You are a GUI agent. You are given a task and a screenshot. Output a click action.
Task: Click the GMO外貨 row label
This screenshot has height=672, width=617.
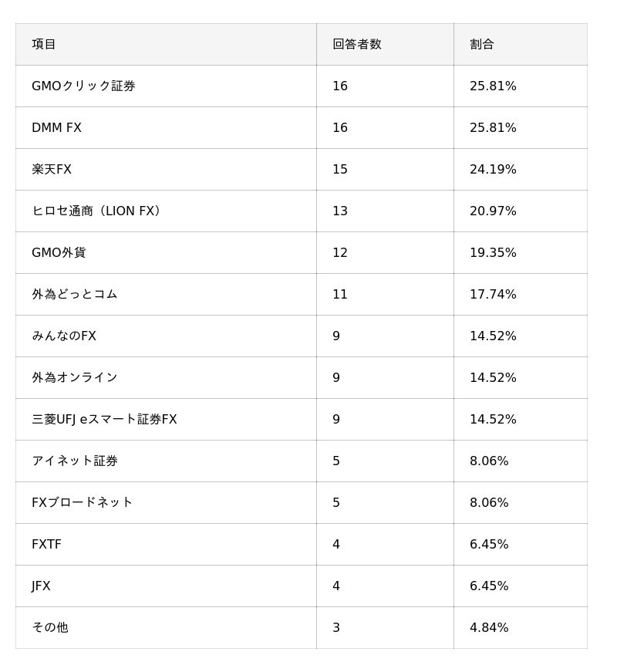click(x=59, y=252)
